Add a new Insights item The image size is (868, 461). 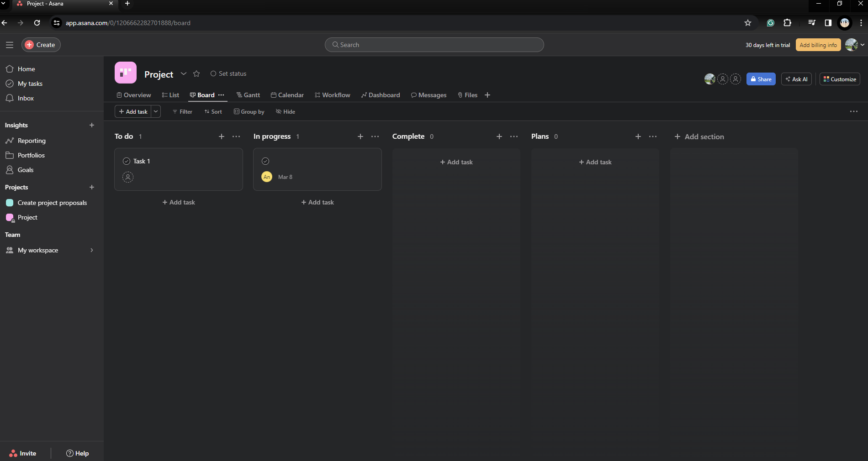tap(92, 125)
